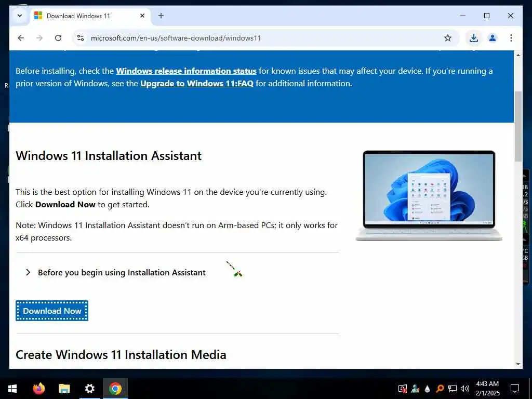Bookmark this page with the star icon
This screenshot has width=532, height=399.
447,38
